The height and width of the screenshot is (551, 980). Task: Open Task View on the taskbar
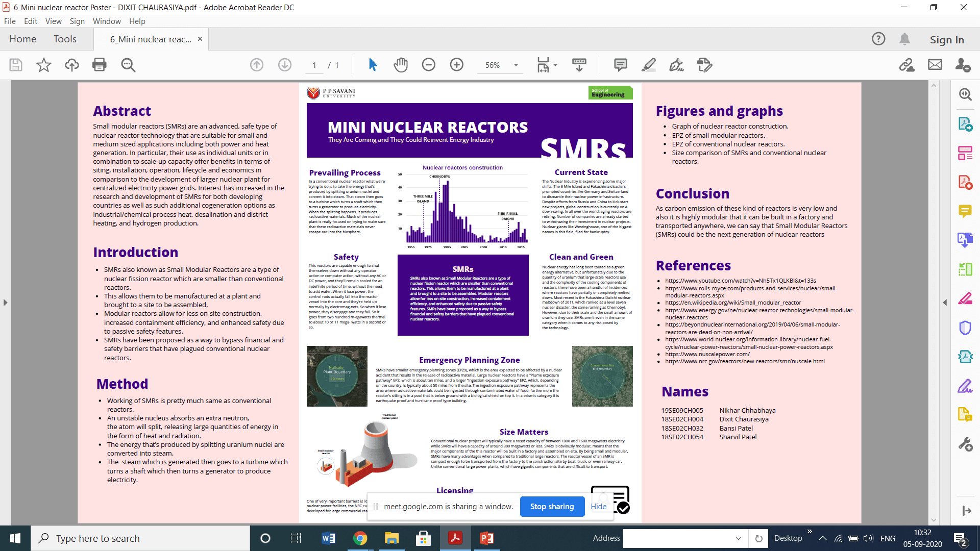pos(296,538)
